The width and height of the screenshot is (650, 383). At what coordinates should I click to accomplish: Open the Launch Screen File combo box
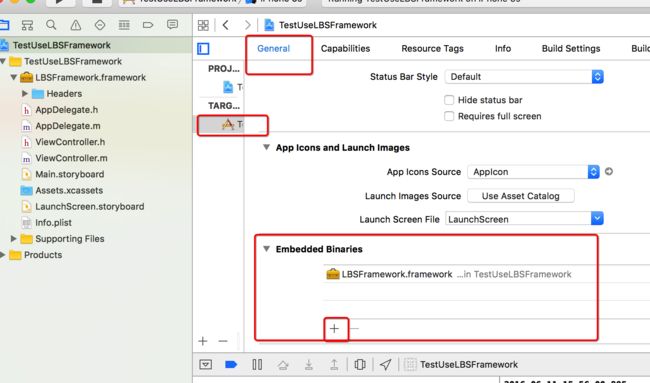pos(524,219)
